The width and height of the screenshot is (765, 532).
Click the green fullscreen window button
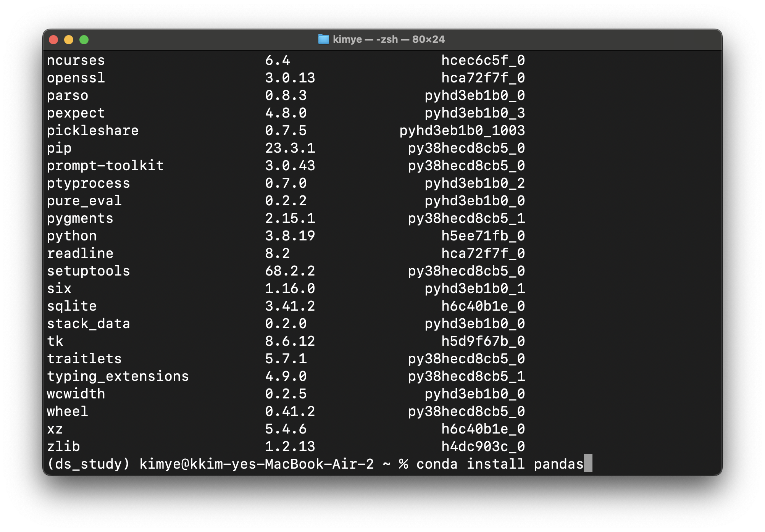tap(84, 40)
